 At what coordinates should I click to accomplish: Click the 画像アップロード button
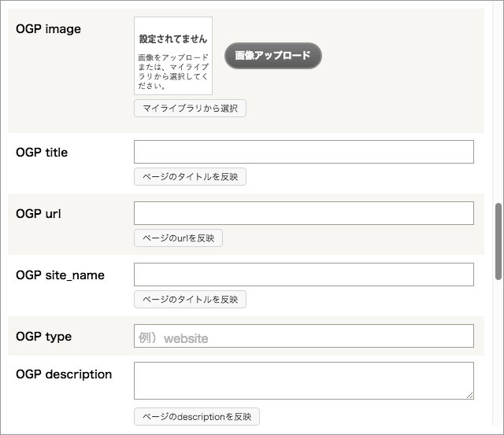point(273,56)
